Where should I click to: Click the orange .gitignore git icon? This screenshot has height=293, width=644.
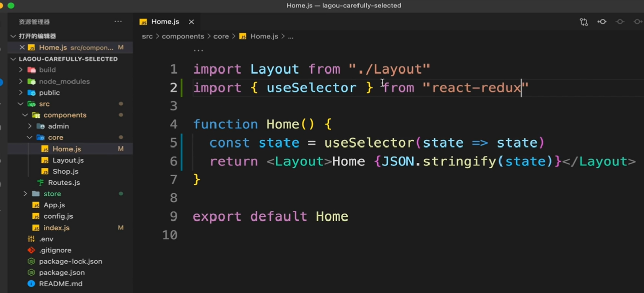point(31,250)
